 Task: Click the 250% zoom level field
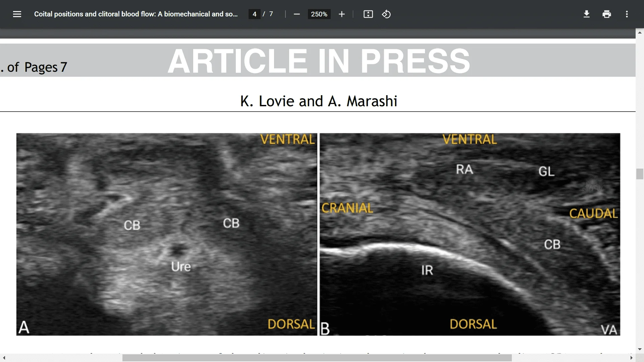[x=319, y=14]
